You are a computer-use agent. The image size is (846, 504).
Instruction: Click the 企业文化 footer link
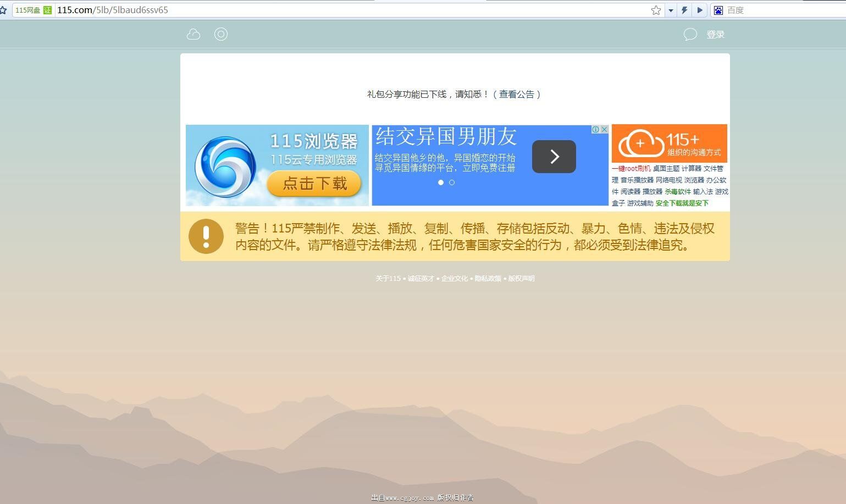[455, 279]
